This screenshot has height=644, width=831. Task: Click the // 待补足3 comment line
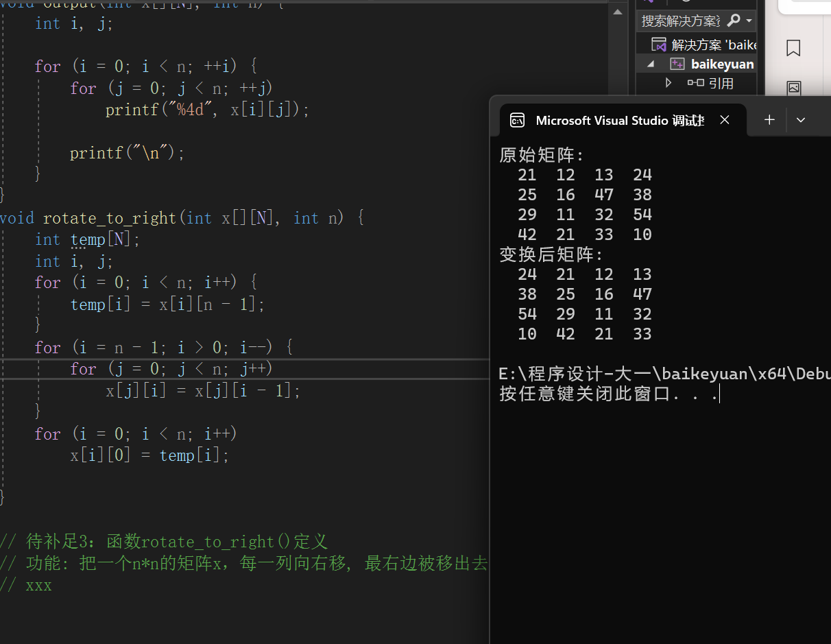[164, 542]
